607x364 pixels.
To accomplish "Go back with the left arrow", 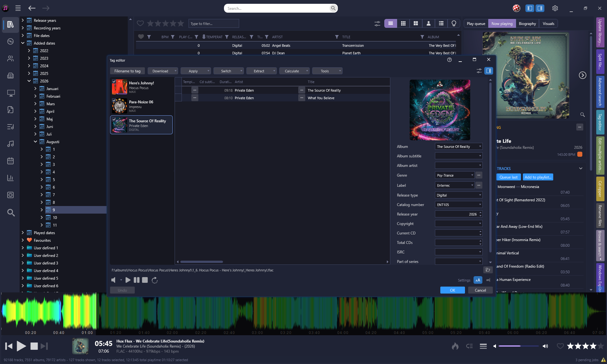I will click(x=32, y=8).
